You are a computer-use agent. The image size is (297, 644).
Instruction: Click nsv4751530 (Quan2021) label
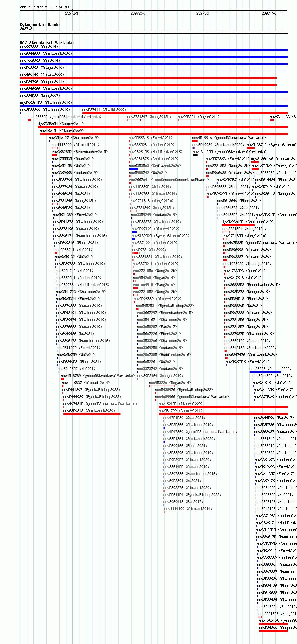pos(184,418)
